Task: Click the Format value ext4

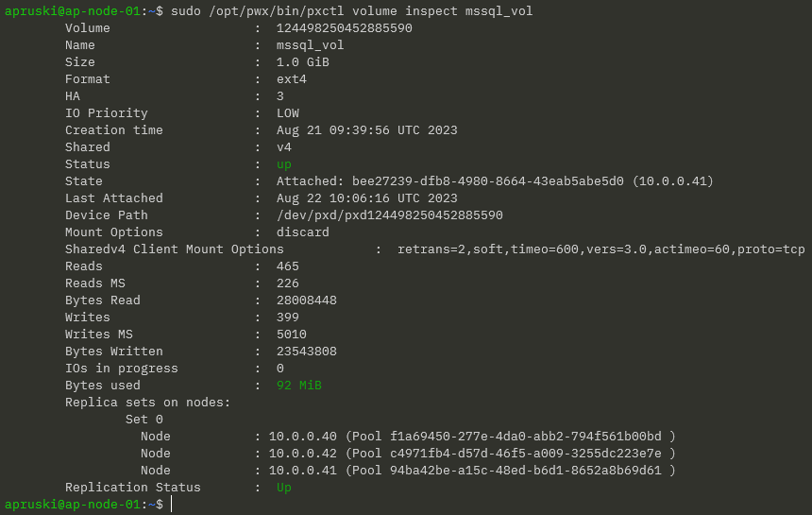Action: [291, 79]
